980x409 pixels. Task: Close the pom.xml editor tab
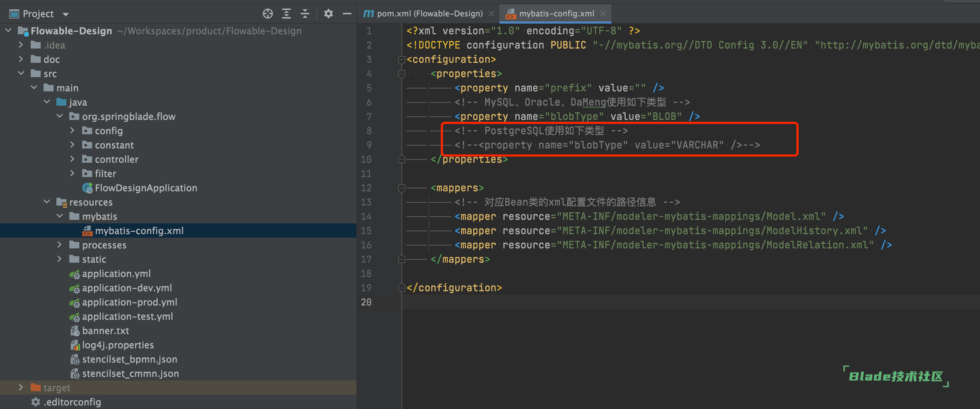pyautogui.click(x=491, y=14)
